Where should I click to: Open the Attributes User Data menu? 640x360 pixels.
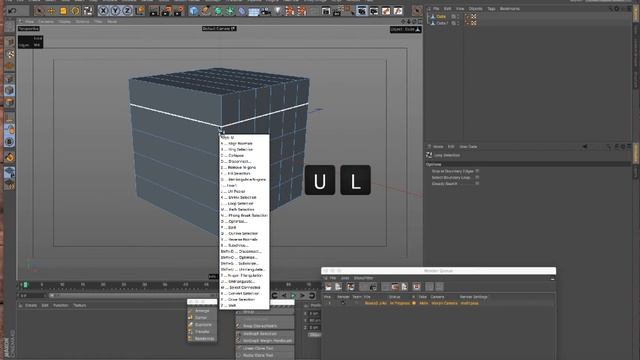click(468, 147)
